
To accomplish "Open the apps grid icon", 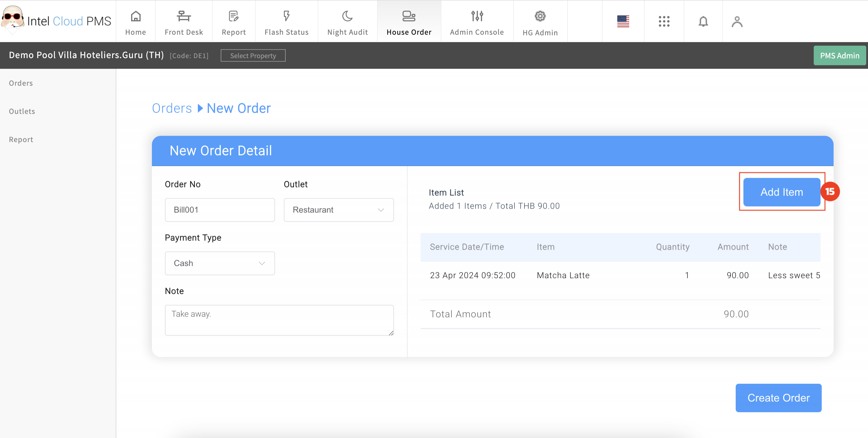I will [664, 22].
